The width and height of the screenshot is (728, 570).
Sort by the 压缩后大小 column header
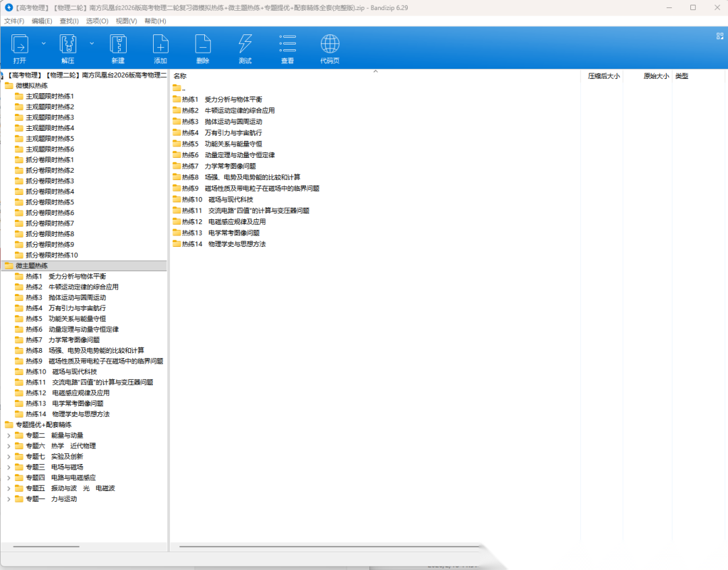click(x=603, y=76)
